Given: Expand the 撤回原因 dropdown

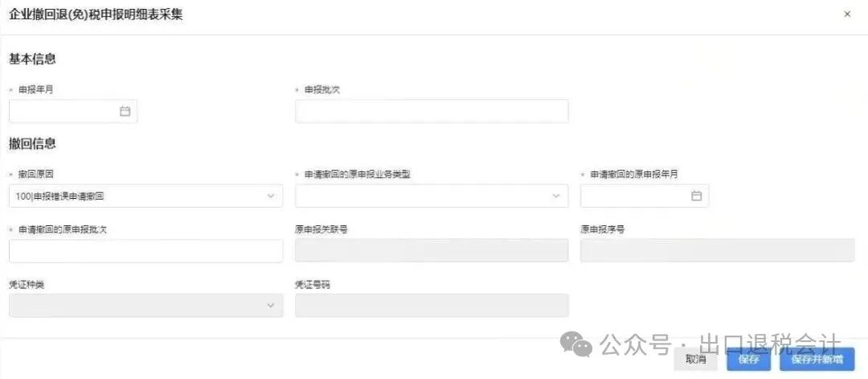Looking at the screenshot, I should (270, 196).
